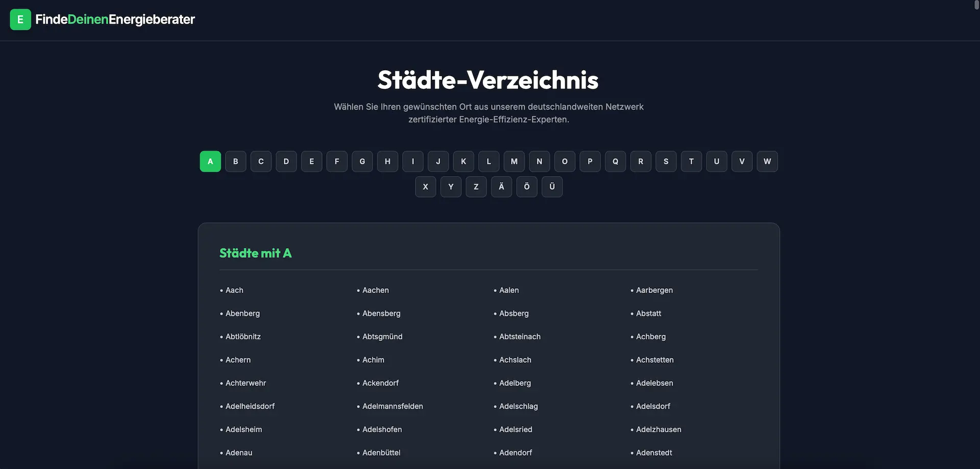This screenshot has height=469, width=980.
Task: Open the city page for Aalen
Action: 508,290
